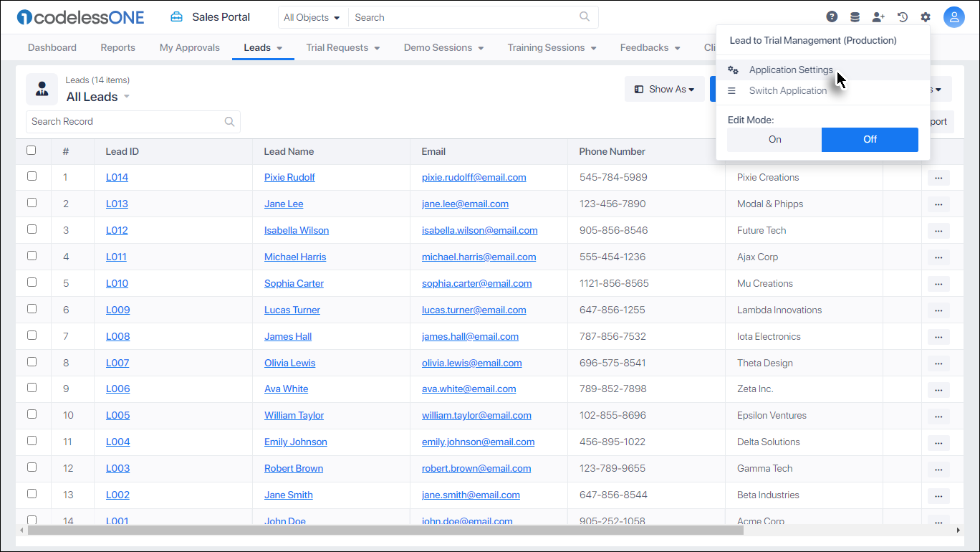Click the horizontal scrollbar at table bottom
Image resolution: width=980 pixels, height=552 pixels.
385,530
